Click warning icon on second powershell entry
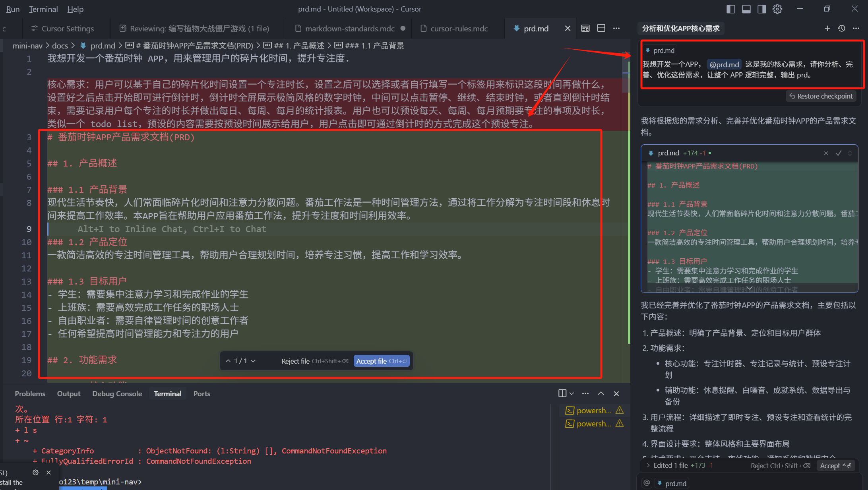The image size is (868, 490). [x=620, y=423]
